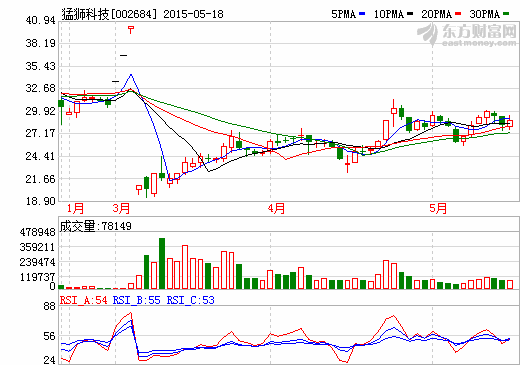Click the 10PMA legend label
520x365 pixels.
click(388, 14)
